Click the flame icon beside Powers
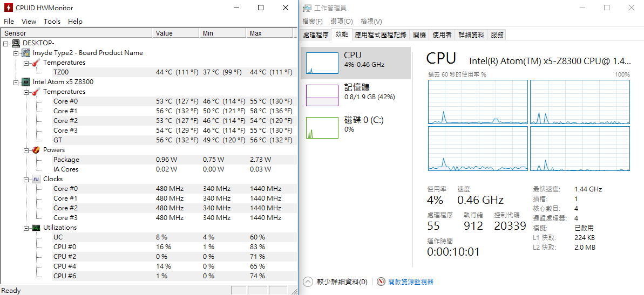 point(36,150)
